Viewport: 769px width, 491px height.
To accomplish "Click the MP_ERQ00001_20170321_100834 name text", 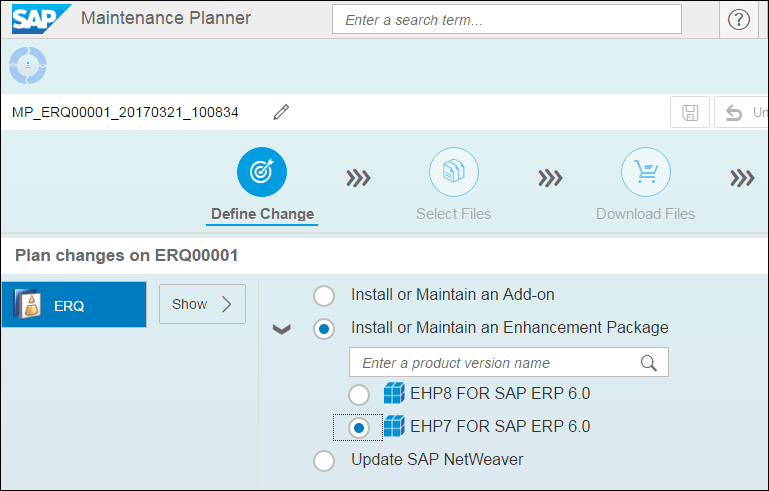I will pos(125,112).
